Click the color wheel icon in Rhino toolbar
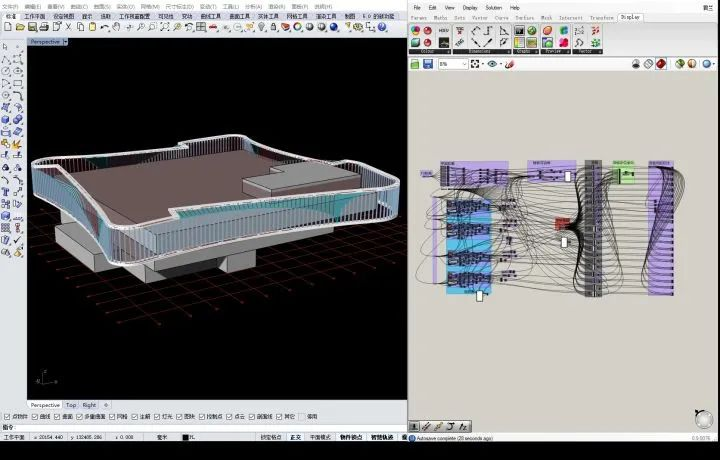Viewport: 720px width, 460px height. (297, 27)
